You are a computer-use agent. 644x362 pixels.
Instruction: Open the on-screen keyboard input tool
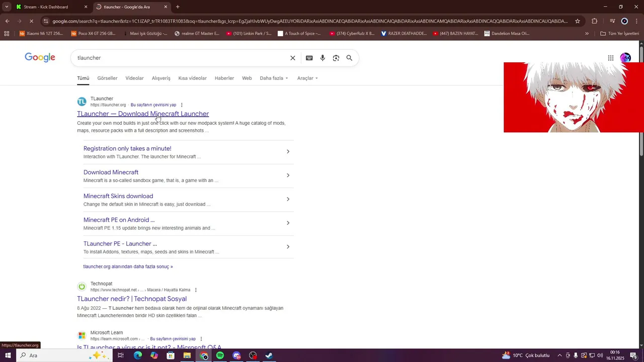tap(309, 58)
